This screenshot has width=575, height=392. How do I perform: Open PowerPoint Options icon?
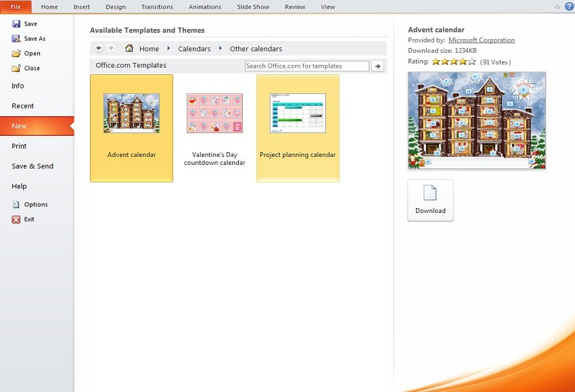click(16, 204)
